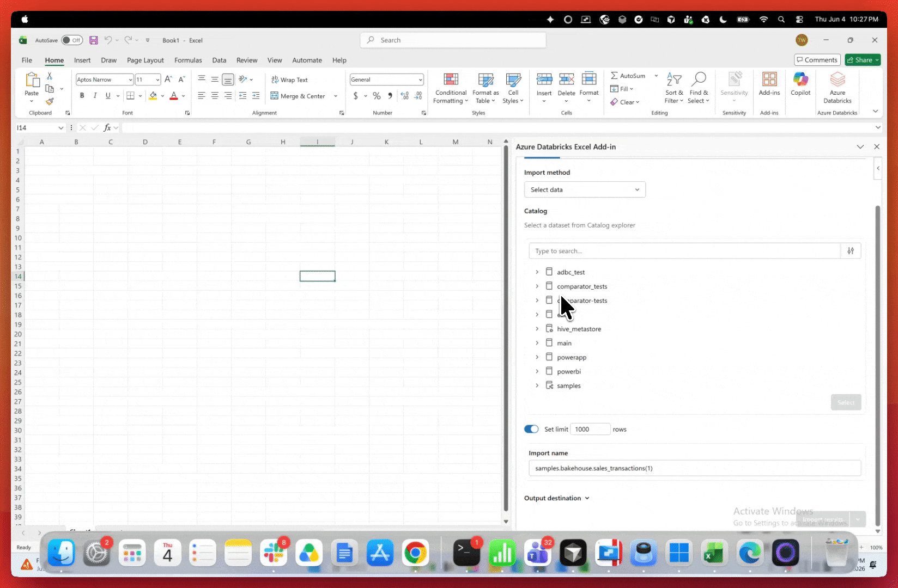Cut selection with the scissors icon
The width and height of the screenshot is (898, 588).
coord(50,76)
